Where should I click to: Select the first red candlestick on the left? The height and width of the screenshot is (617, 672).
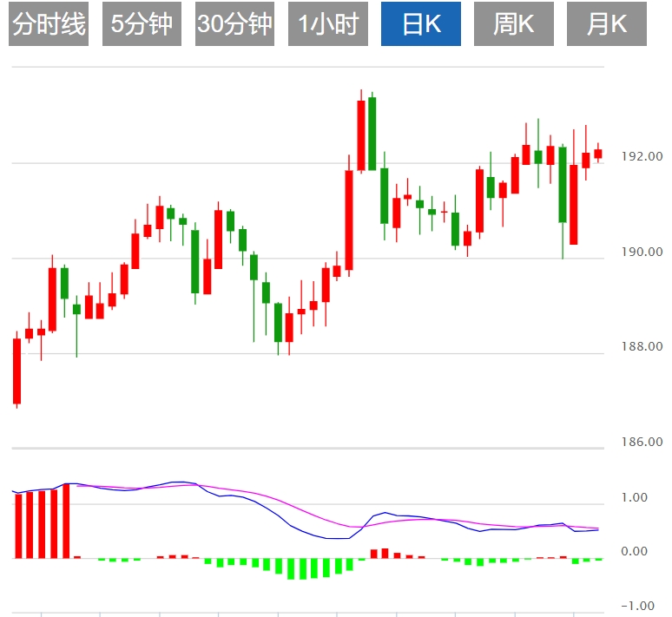(x=16, y=371)
